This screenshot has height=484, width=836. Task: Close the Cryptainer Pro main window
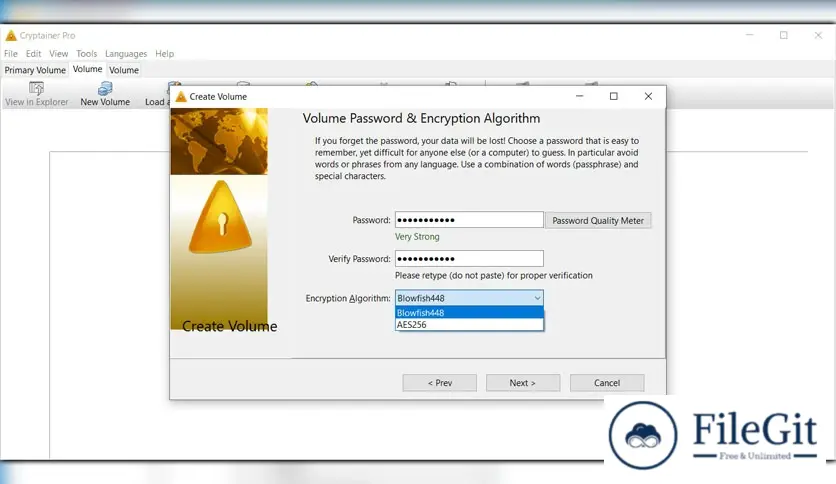[x=818, y=35]
